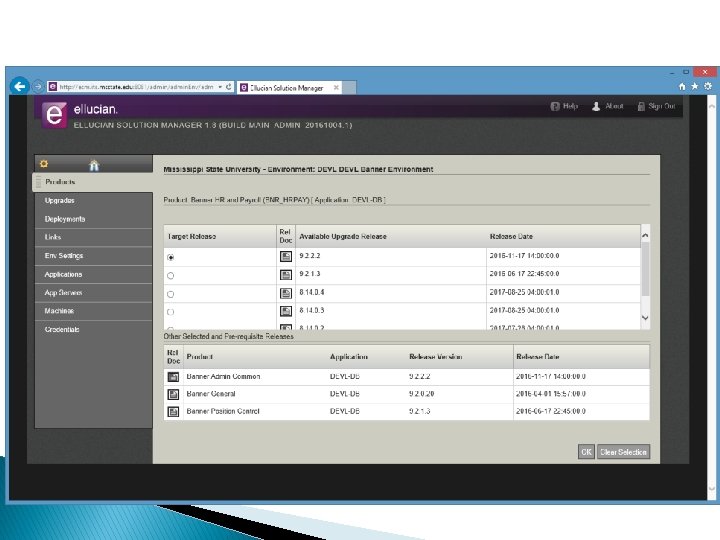Open the Links sidebar menu
720x540 pixels.
[x=94, y=237]
